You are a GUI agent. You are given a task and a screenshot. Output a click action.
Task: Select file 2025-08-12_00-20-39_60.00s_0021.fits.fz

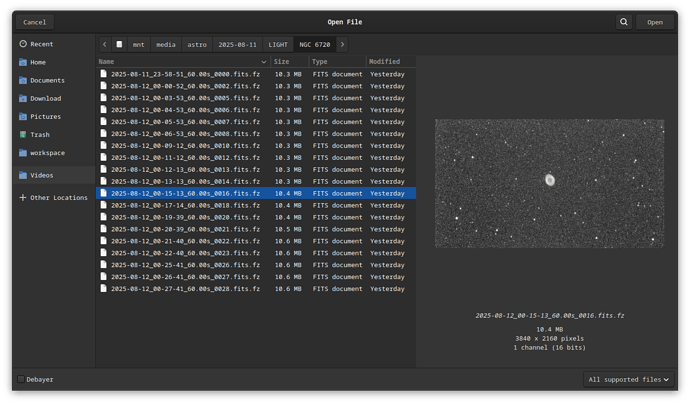256,229
